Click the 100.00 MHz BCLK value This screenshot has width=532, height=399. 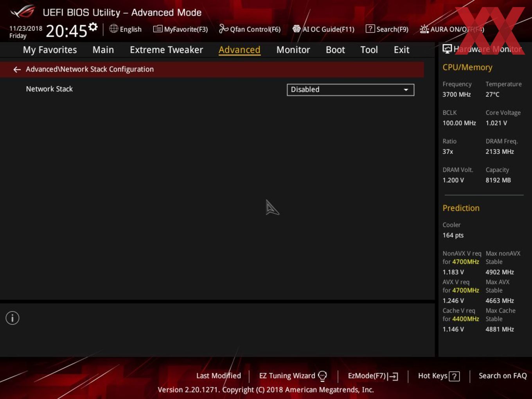coord(459,123)
